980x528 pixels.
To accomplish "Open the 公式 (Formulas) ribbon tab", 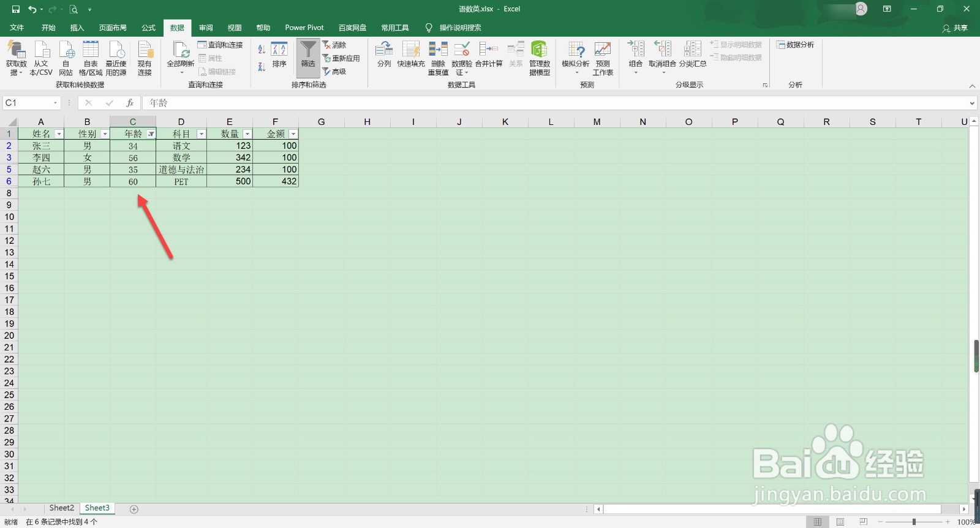I will point(149,28).
